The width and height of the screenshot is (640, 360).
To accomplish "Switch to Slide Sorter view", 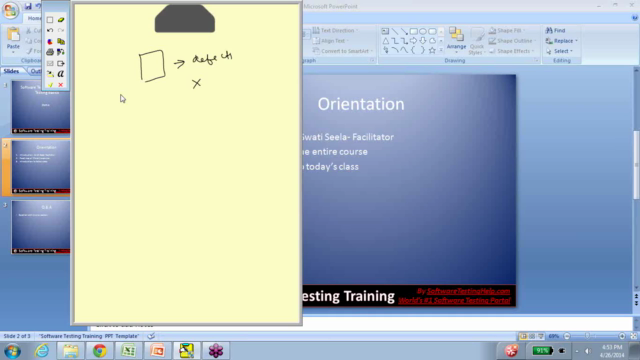I will pyautogui.click(x=532, y=336).
